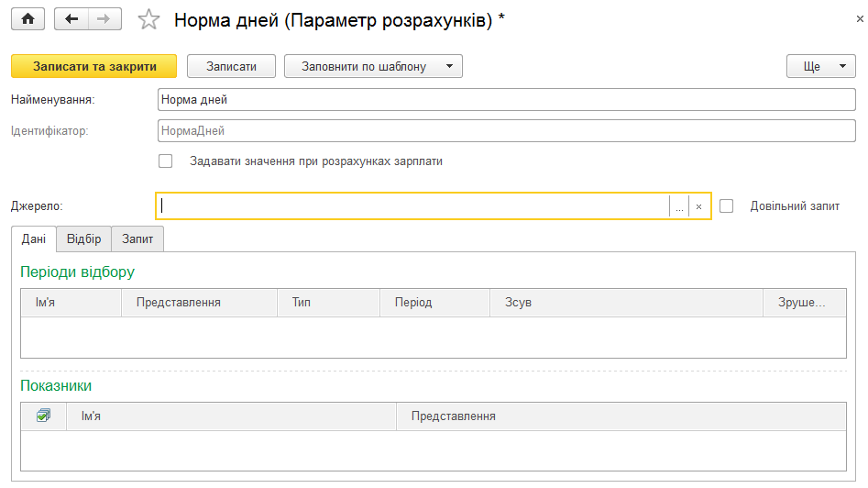Click inside the Джерело input field
The image size is (868, 488).
[x=413, y=206]
